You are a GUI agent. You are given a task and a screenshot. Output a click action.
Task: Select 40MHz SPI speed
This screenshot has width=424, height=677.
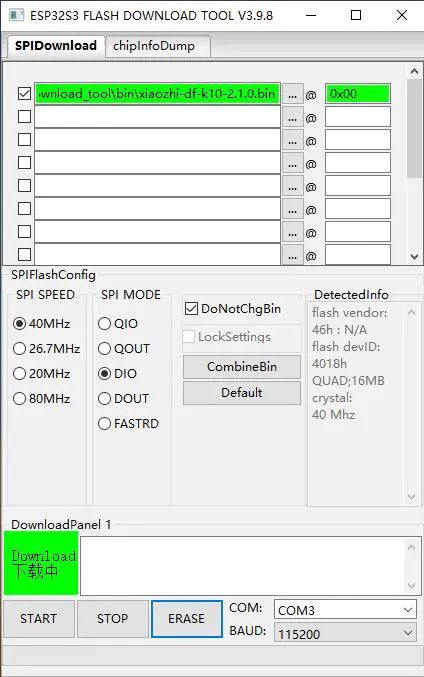click(41, 323)
